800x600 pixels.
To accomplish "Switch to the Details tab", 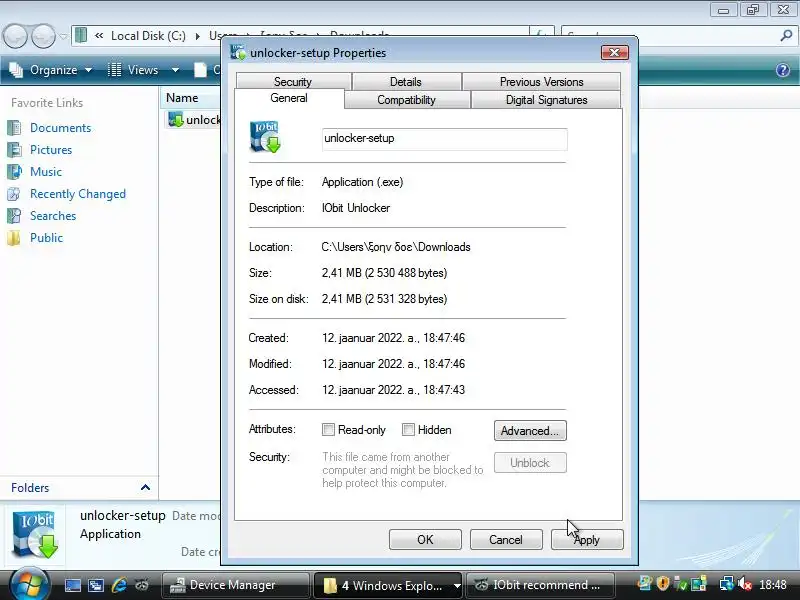I will pyautogui.click(x=406, y=82).
